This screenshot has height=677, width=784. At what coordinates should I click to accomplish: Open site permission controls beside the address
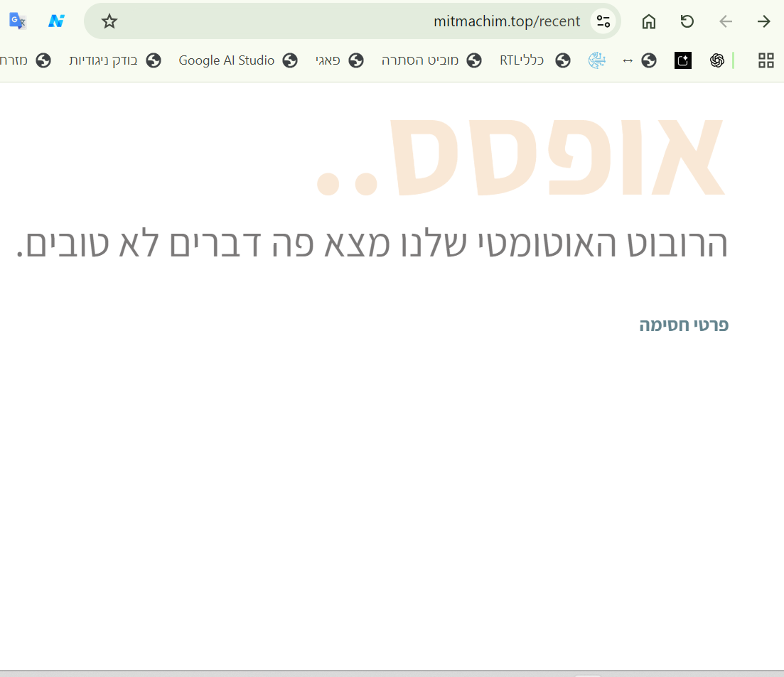[x=603, y=21]
